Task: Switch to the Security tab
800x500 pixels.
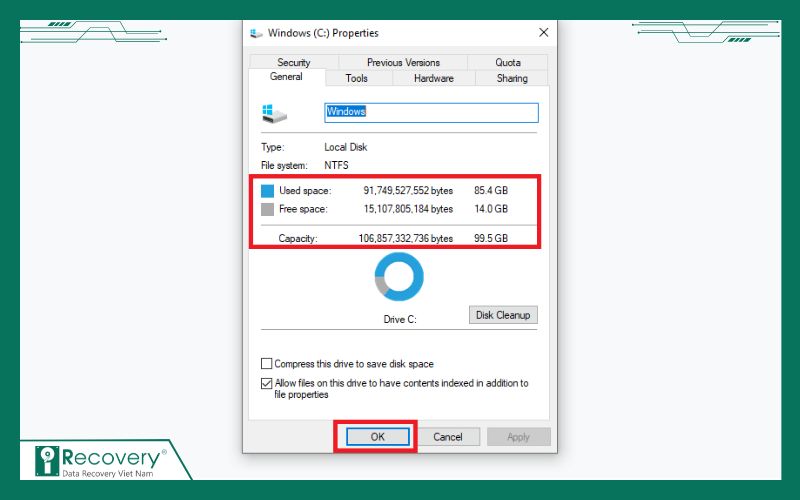Action: coord(294,62)
